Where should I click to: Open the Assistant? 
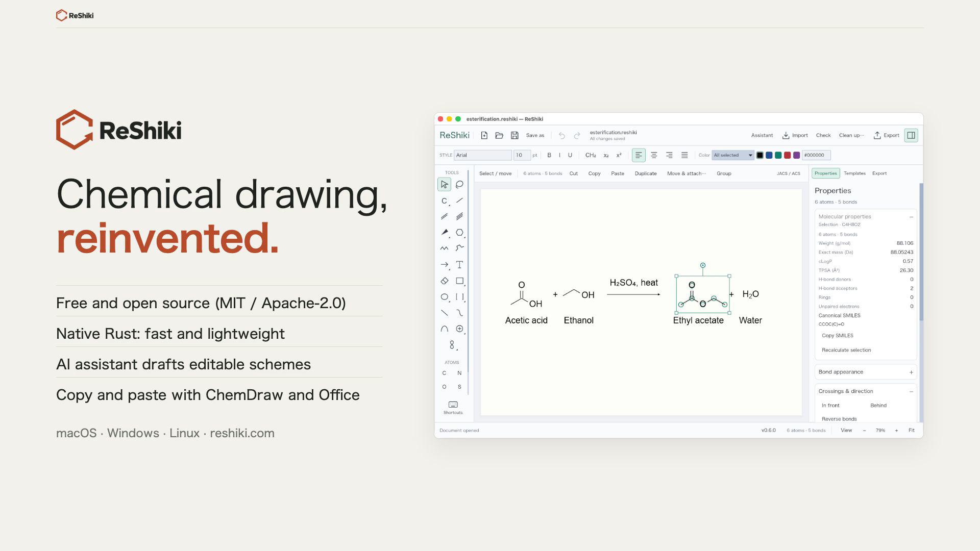(x=762, y=135)
